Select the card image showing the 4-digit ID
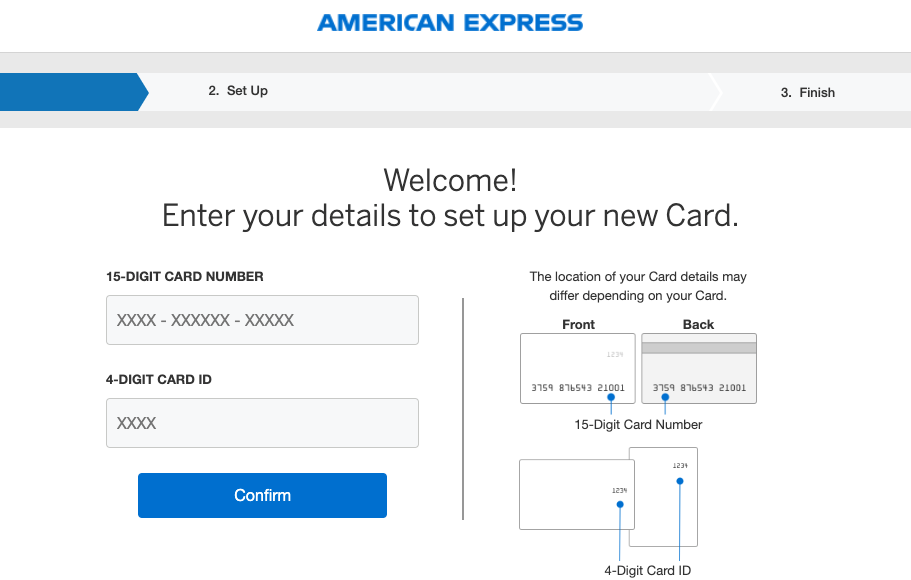Viewport: 911px width, 580px height. [x=663, y=497]
